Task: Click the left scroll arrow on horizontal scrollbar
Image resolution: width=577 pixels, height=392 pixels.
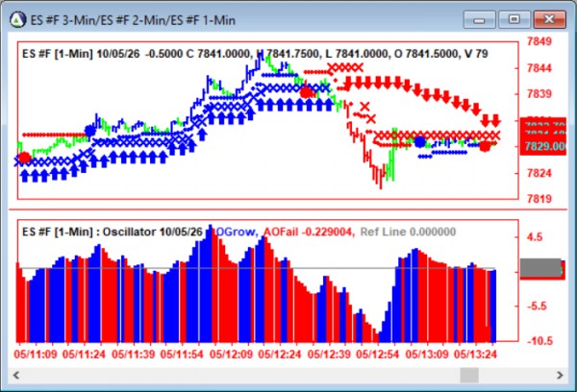Action: (x=16, y=375)
